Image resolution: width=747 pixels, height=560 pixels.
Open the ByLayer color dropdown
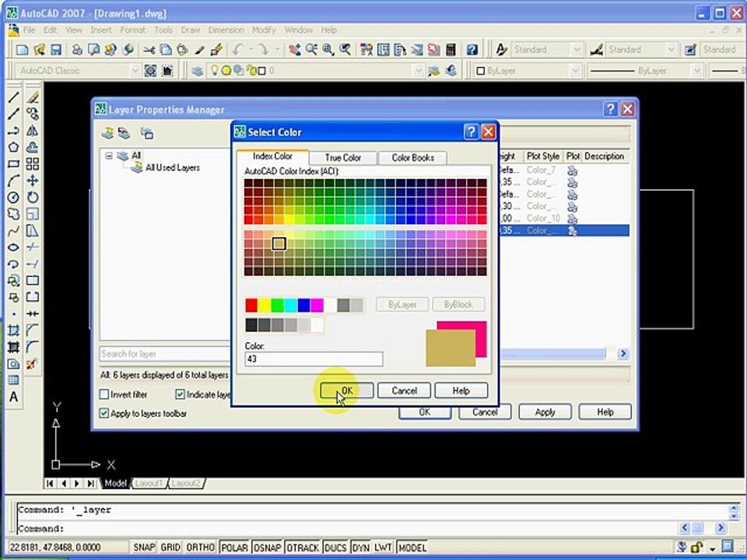click(x=575, y=71)
